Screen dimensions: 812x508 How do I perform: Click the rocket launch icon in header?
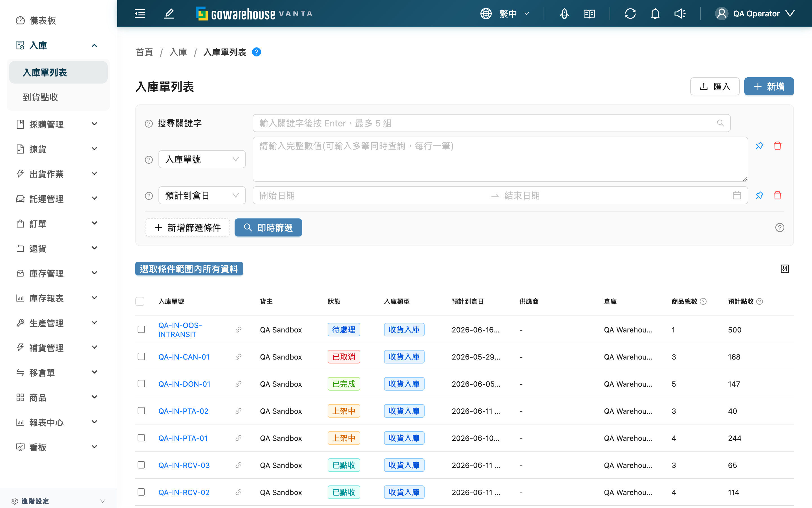point(564,14)
